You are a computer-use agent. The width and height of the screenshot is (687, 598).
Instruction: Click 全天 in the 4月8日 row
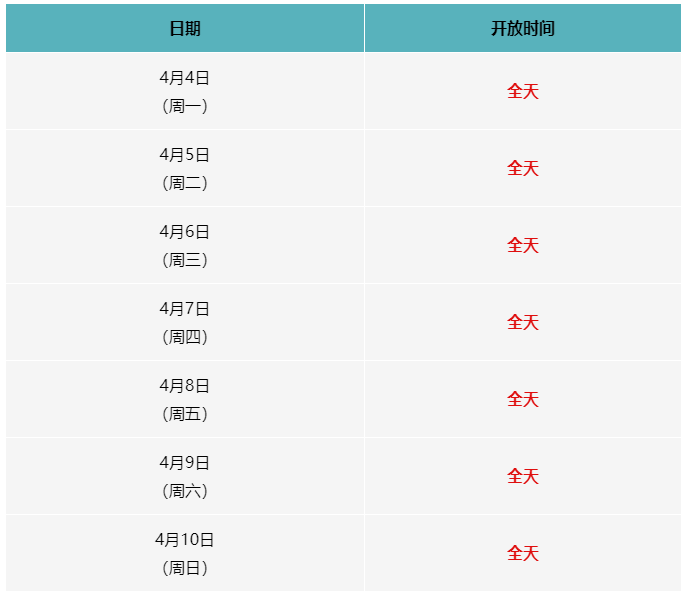523,399
